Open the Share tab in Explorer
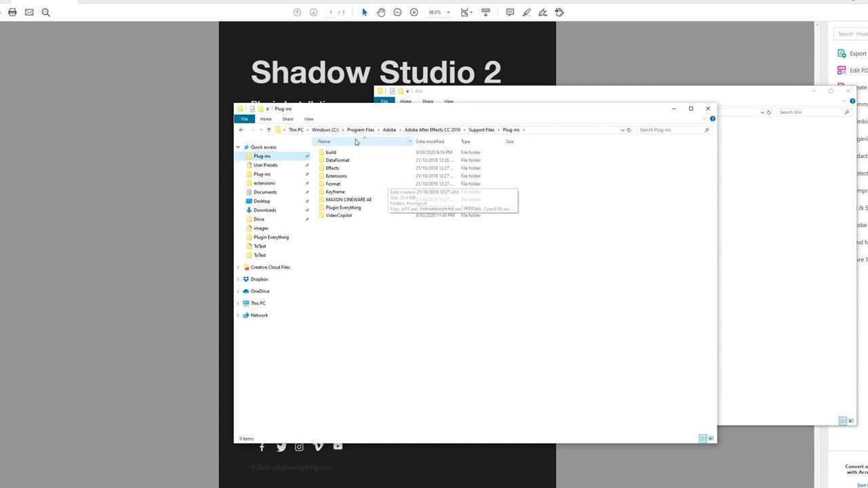The image size is (868, 488). pyautogui.click(x=288, y=119)
